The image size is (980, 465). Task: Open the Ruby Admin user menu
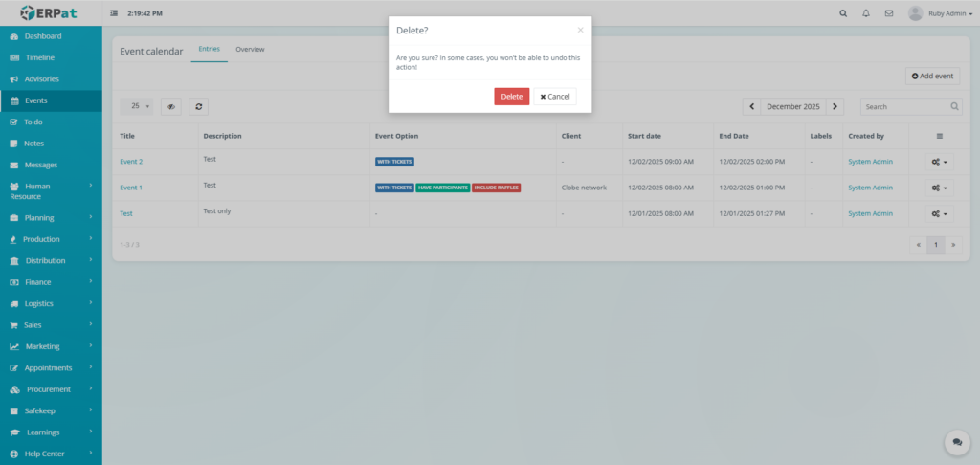941,13
